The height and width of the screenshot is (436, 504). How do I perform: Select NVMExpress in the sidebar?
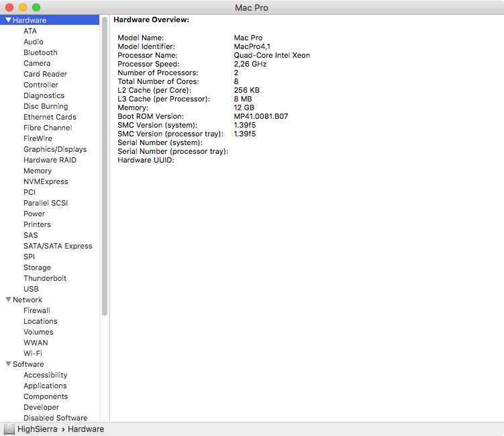[x=46, y=181]
